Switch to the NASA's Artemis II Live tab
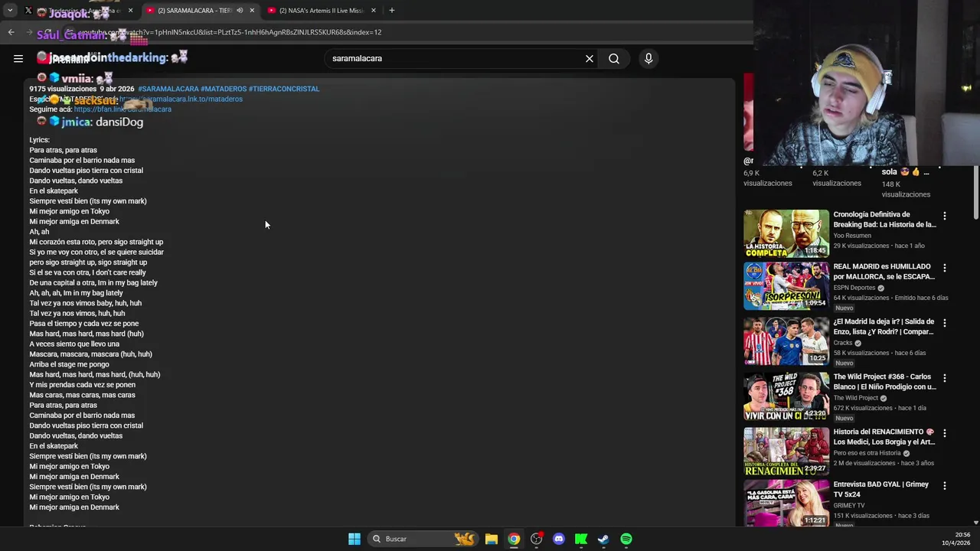The image size is (980, 551). click(321, 10)
